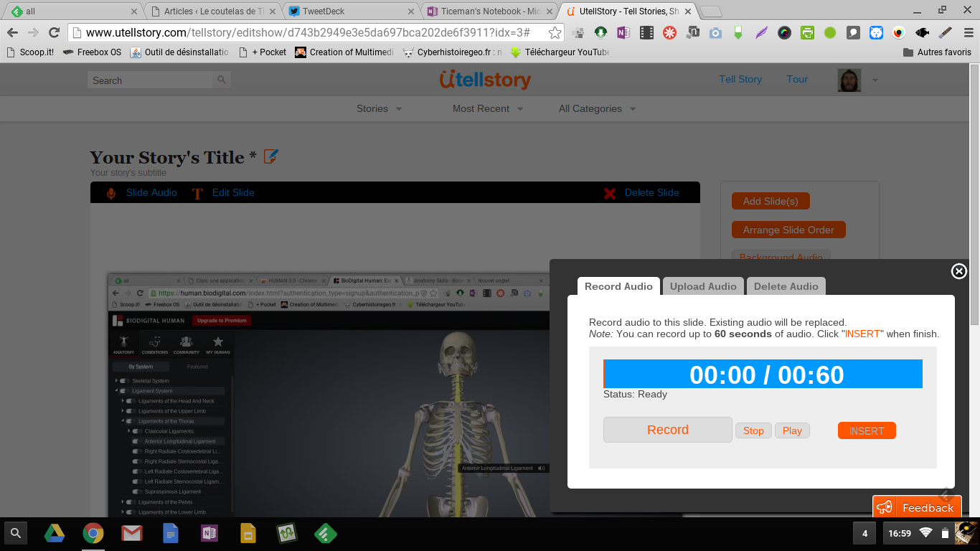Click the red X Delete Slide icon
Screen dimensions: 980x551
click(x=610, y=193)
